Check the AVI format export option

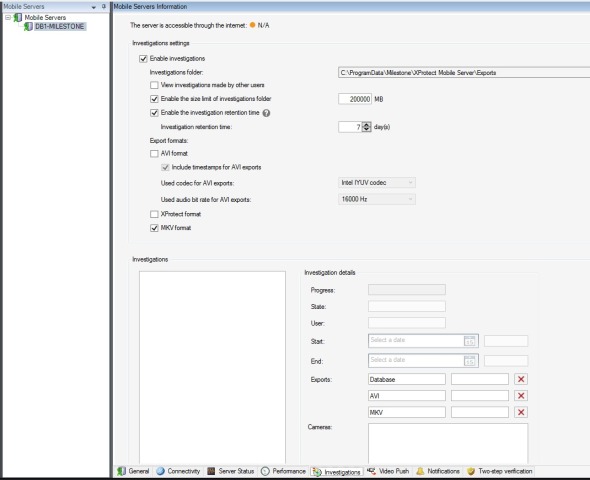coord(154,153)
